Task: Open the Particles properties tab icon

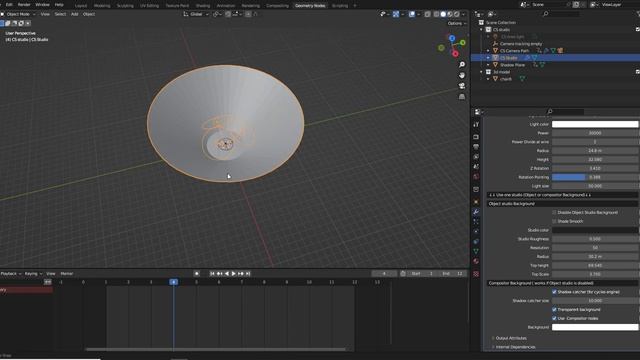Action: pyautogui.click(x=476, y=222)
